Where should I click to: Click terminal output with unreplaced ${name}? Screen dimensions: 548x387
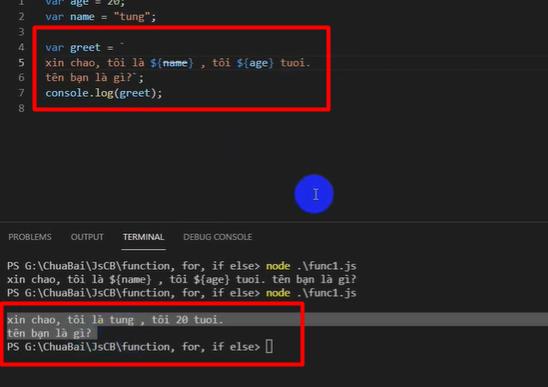182,279
